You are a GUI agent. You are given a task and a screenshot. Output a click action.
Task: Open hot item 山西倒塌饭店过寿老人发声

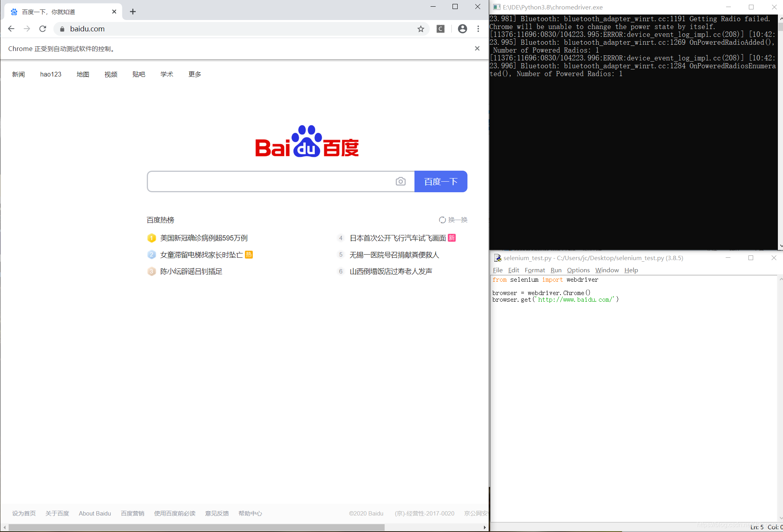click(391, 271)
